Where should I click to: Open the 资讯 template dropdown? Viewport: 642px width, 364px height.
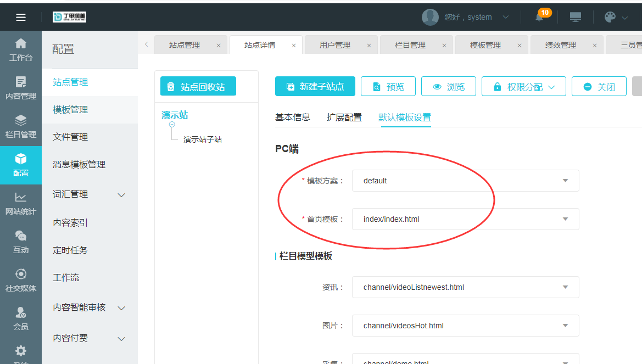(x=466, y=287)
